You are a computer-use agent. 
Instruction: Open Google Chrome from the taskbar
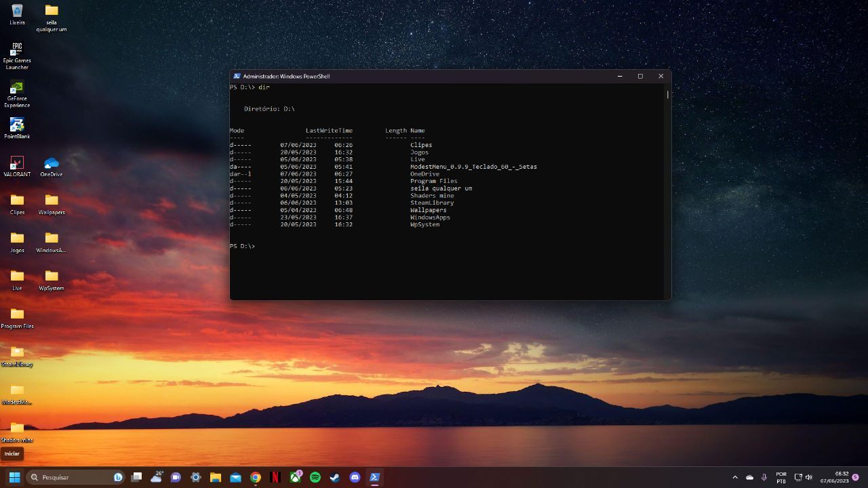pyautogui.click(x=256, y=477)
